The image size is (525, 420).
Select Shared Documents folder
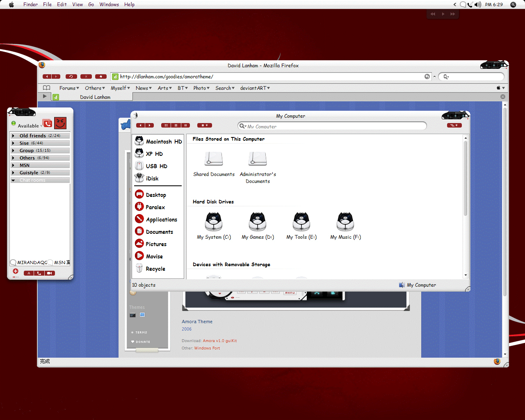click(x=214, y=164)
